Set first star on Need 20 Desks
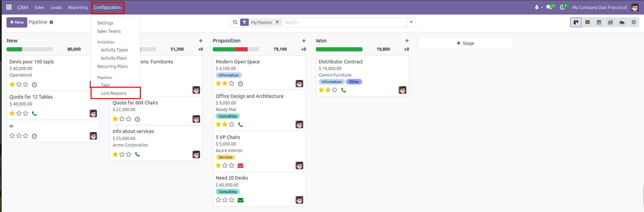The image size is (644, 212). pyautogui.click(x=218, y=200)
